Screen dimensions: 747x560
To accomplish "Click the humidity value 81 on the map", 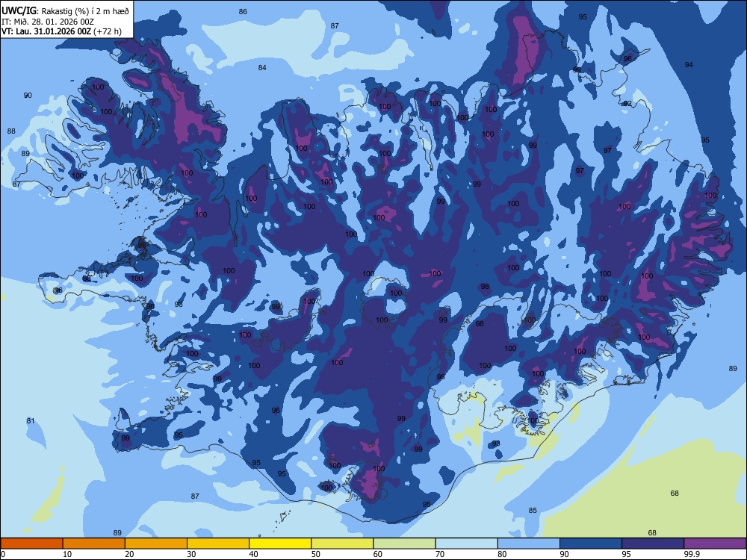I will point(31,421).
